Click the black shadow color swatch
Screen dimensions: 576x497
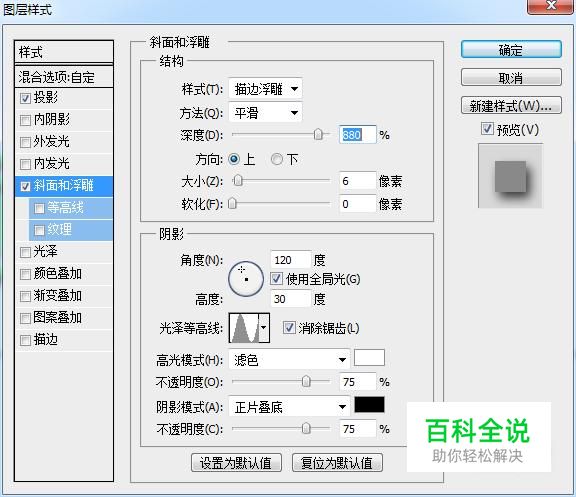tap(369, 404)
